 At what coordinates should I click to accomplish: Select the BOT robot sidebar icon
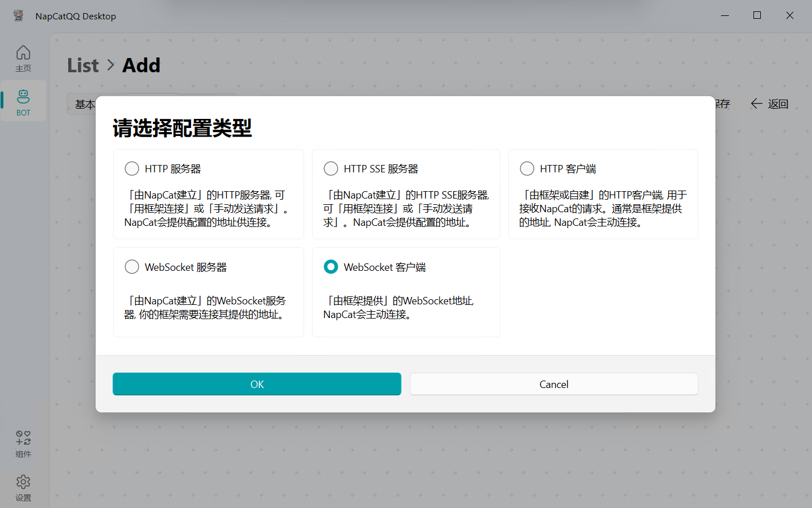point(23,96)
